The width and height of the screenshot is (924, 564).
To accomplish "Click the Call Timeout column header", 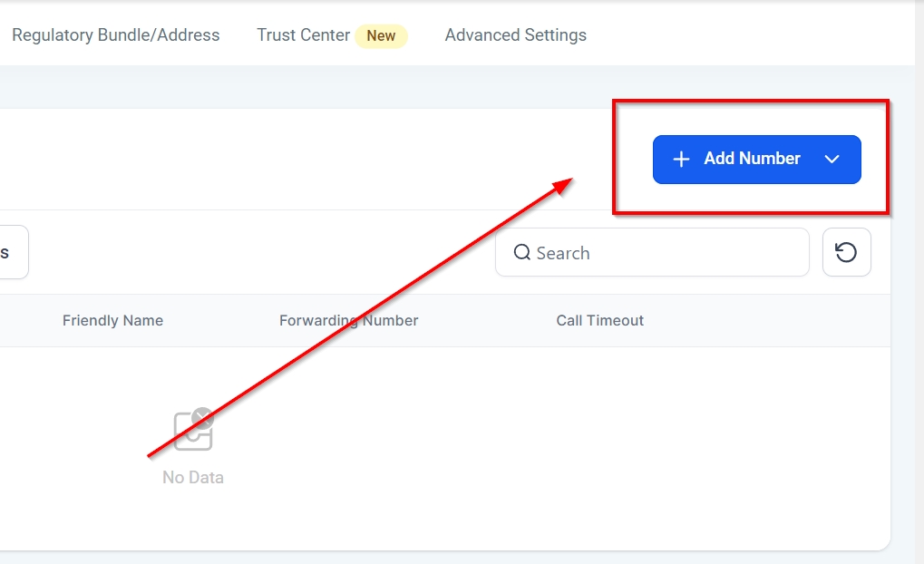I will [x=599, y=320].
